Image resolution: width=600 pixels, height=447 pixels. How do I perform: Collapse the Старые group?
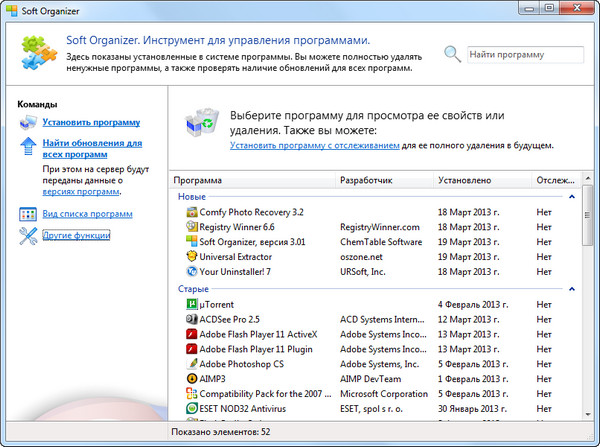tap(571, 289)
